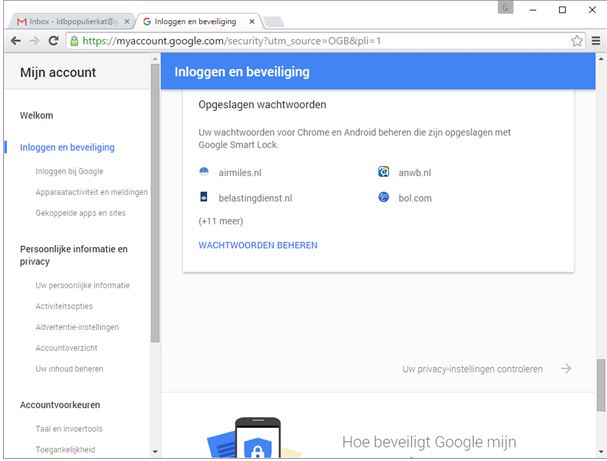Bookmark this page with the star icon

[577, 41]
